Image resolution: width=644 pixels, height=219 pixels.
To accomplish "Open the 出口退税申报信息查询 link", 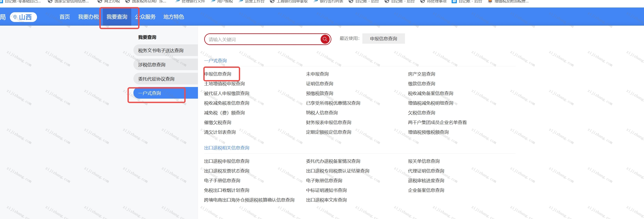I will (227, 161).
